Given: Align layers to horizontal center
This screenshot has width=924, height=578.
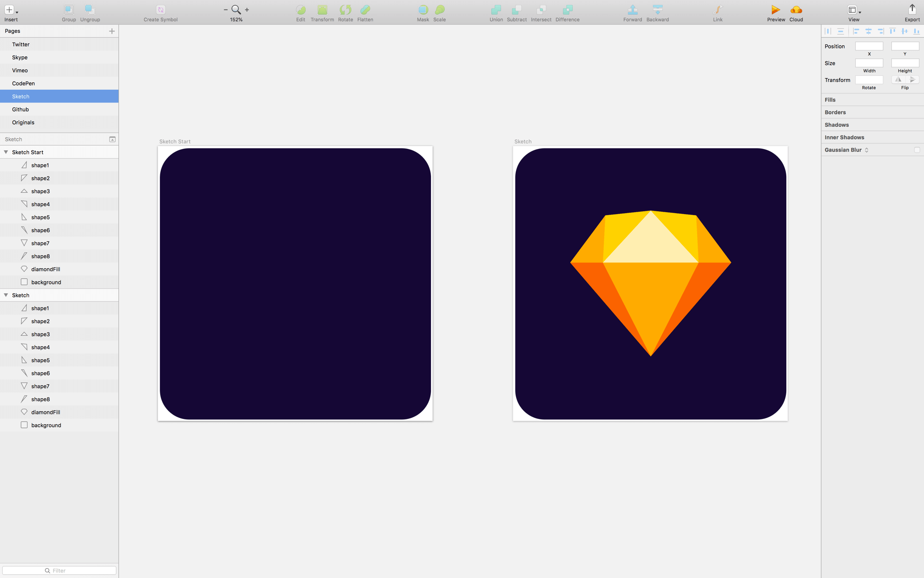Looking at the screenshot, I should (869, 31).
